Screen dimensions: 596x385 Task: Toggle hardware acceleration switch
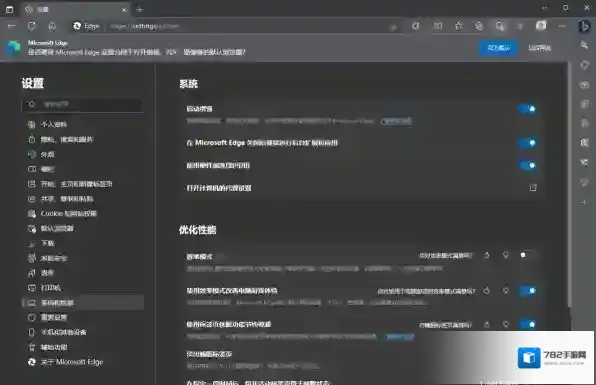coord(528,165)
